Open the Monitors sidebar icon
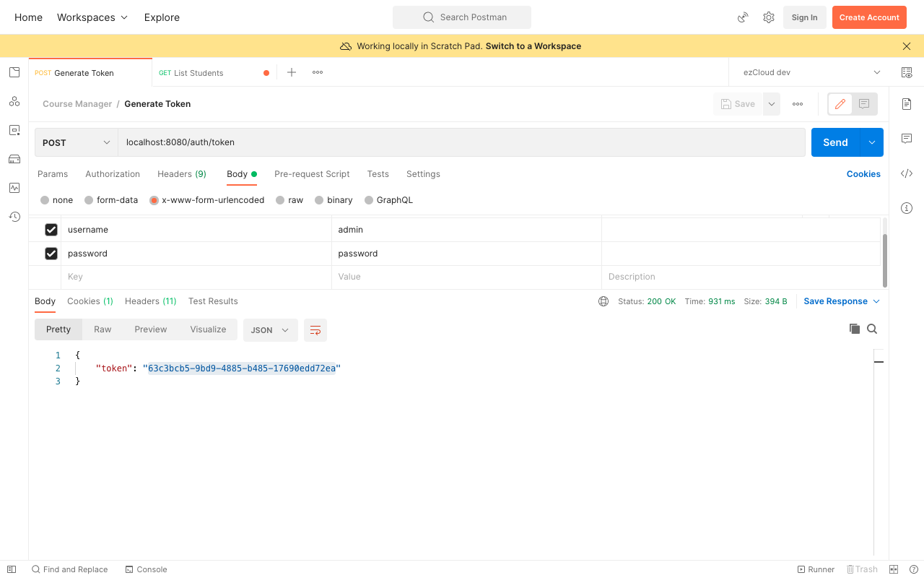 [x=14, y=188]
